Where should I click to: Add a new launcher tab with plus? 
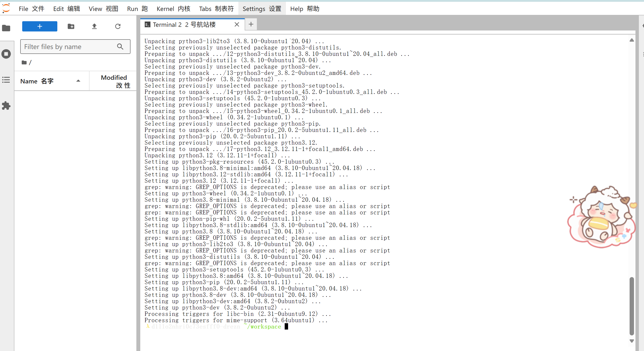tap(251, 24)
